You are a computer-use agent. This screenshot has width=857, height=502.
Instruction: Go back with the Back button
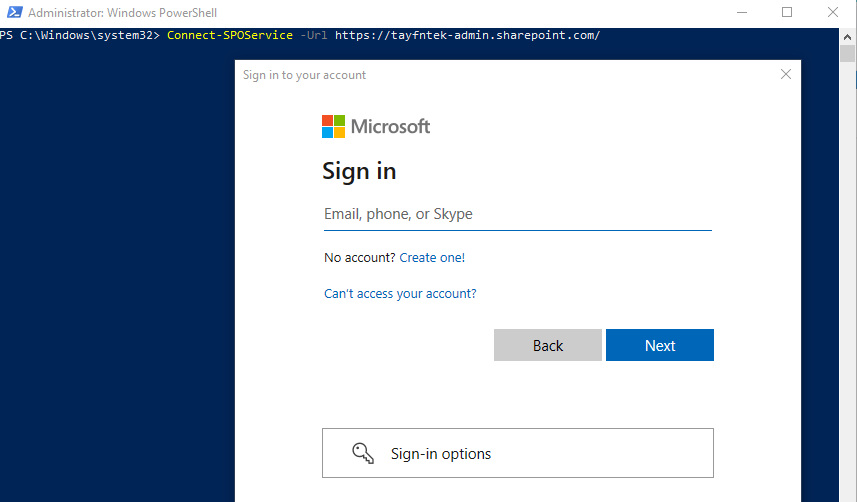(548, 345)
